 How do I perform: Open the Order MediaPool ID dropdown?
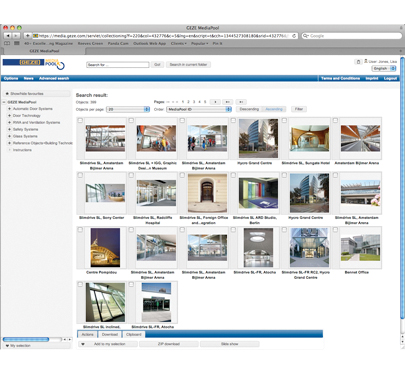(199, 109)
